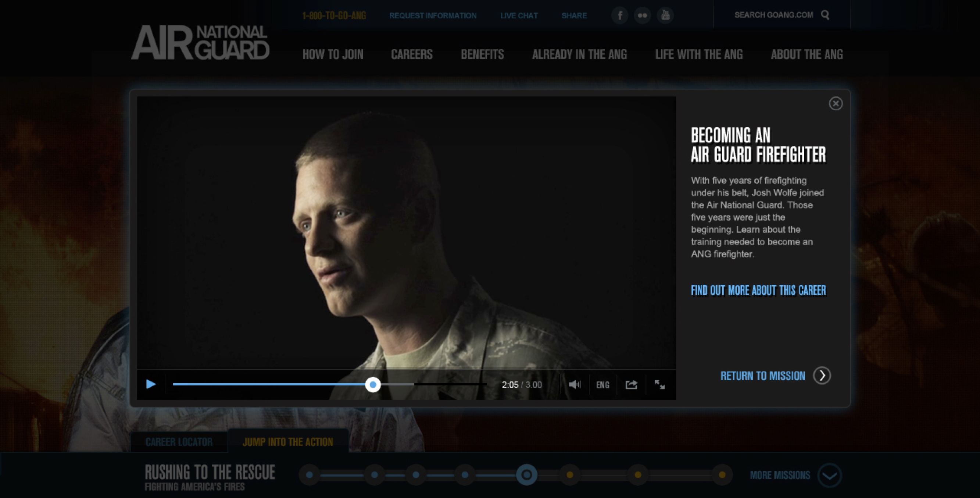Viewport: 980px width, 498px height.
Task: Select the second mission timeline dot
Action: click(x=374, y=475)
